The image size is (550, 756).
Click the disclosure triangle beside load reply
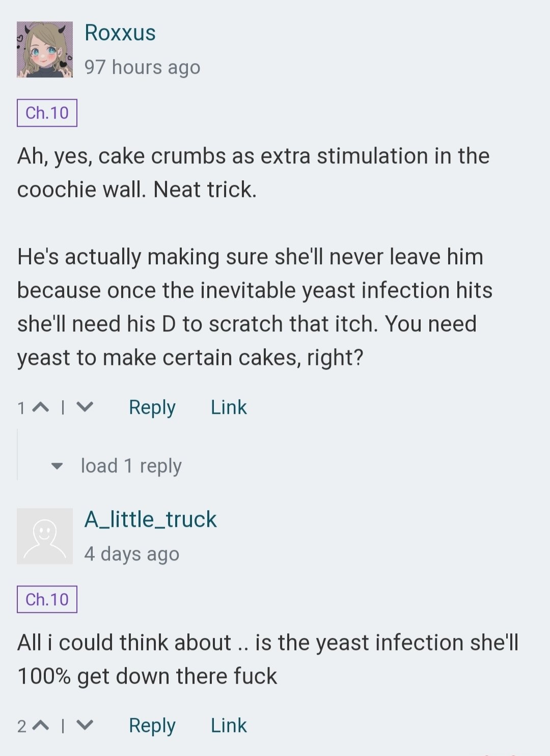57,466
